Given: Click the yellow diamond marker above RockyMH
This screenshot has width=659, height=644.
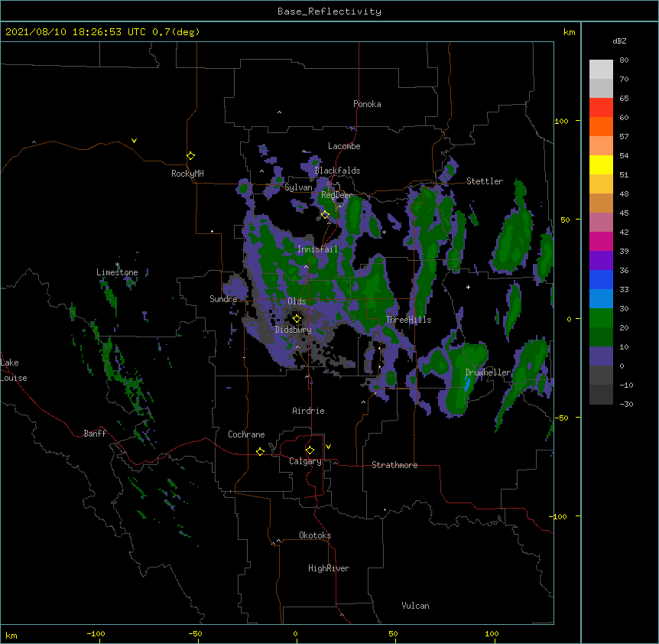Looking at the screenshot, I should pos(191,155).
